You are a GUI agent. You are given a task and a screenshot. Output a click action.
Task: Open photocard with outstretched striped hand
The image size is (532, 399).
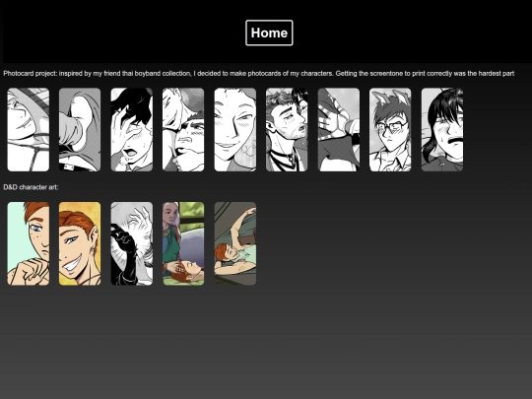coord(339,130)
